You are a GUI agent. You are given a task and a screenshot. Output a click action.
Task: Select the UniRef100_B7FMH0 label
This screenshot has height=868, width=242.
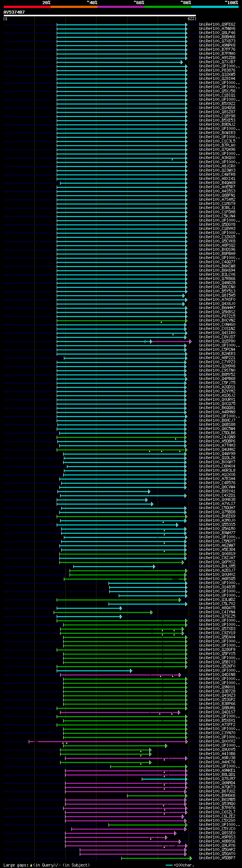click(217, 54)
